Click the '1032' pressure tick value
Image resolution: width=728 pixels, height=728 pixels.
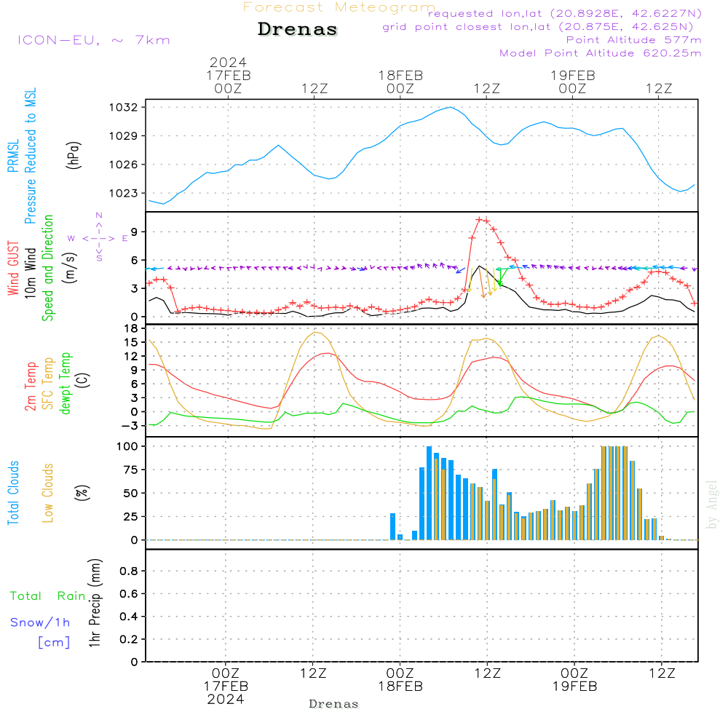pos(124,108)
